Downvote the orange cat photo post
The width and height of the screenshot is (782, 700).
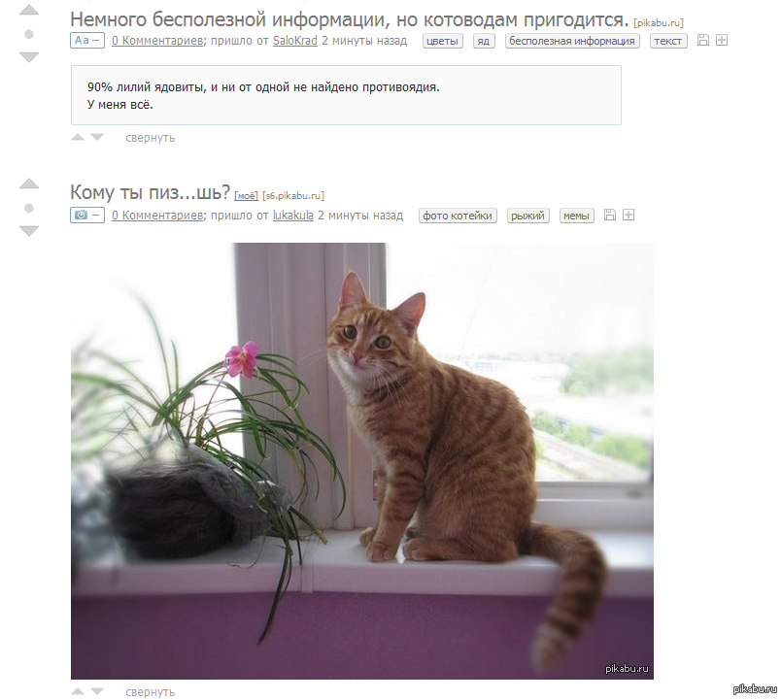29,230
